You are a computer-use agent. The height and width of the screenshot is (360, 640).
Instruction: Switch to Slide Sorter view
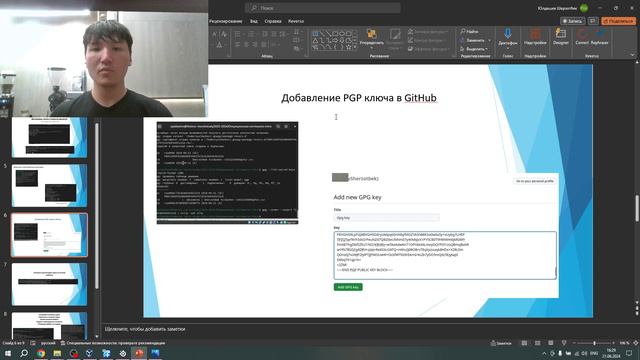(x=538, y=343)
